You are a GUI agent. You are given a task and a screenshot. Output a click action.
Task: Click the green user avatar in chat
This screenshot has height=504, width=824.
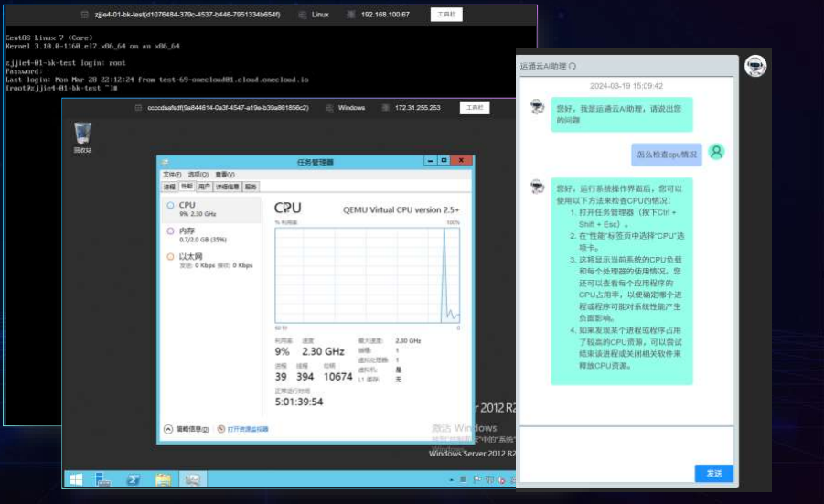pos(717,152)
